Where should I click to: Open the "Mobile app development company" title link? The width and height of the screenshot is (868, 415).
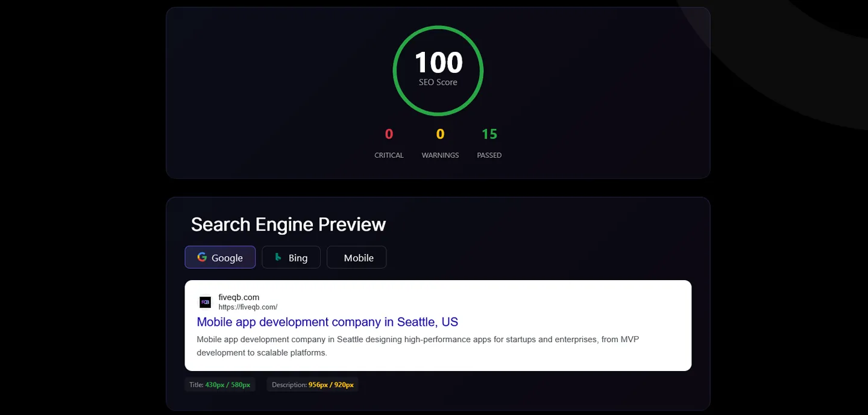pos(327,322)
